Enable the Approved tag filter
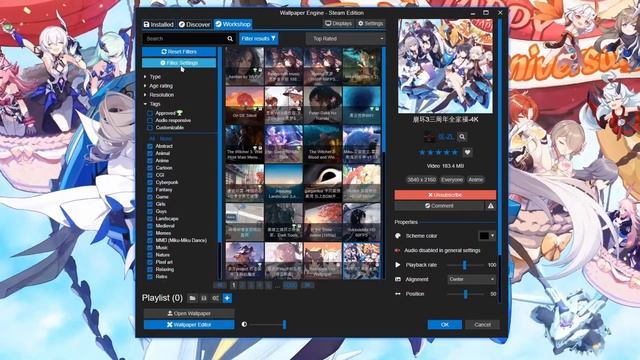 pyautogui.click(x=150, y=113)
